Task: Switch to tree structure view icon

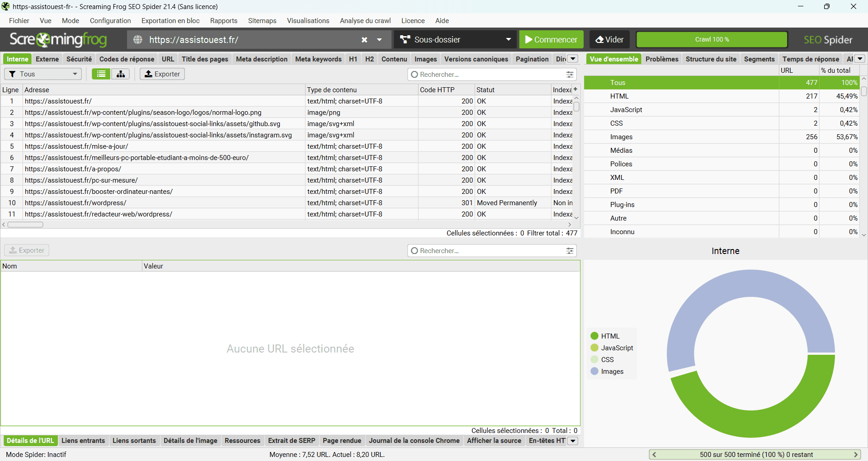Action: click(121, 74)
